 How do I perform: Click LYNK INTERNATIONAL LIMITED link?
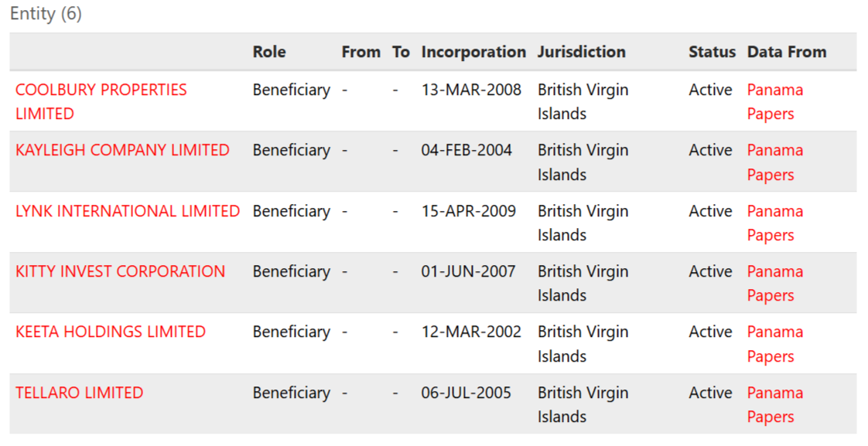click(128, 211)
